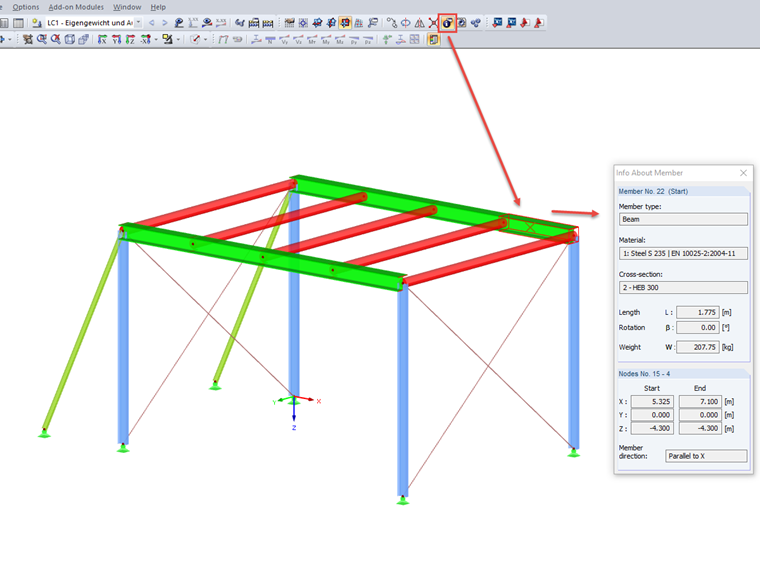Close the Info About Member panel
The image size is (760, 570).
click(744, 173)
